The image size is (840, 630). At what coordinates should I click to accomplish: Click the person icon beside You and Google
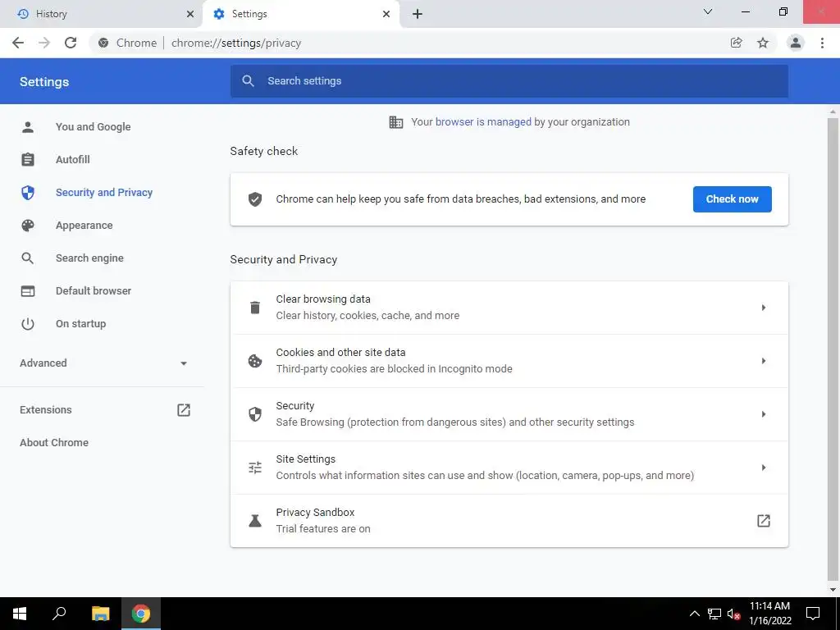point(28,127)
